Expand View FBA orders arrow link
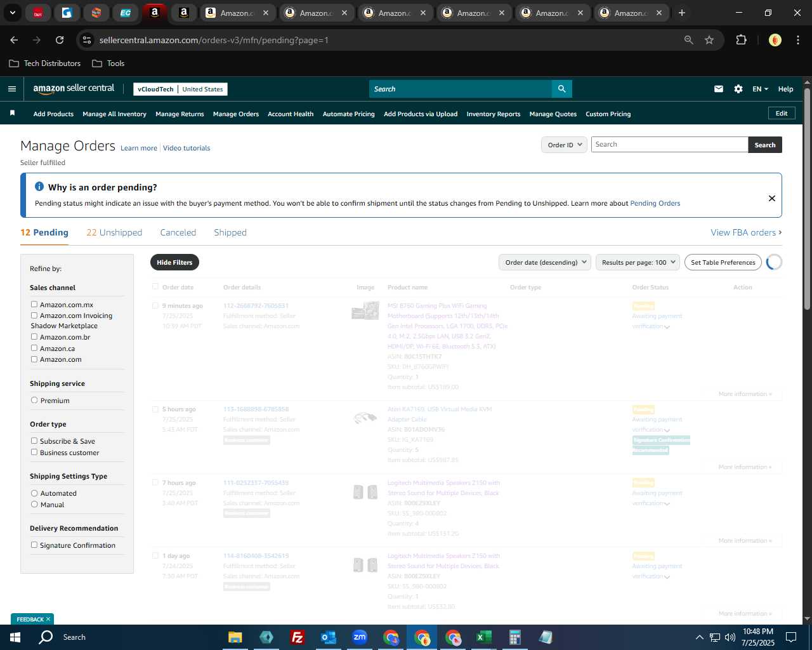The image size is (812, 650). pos(746,232)
